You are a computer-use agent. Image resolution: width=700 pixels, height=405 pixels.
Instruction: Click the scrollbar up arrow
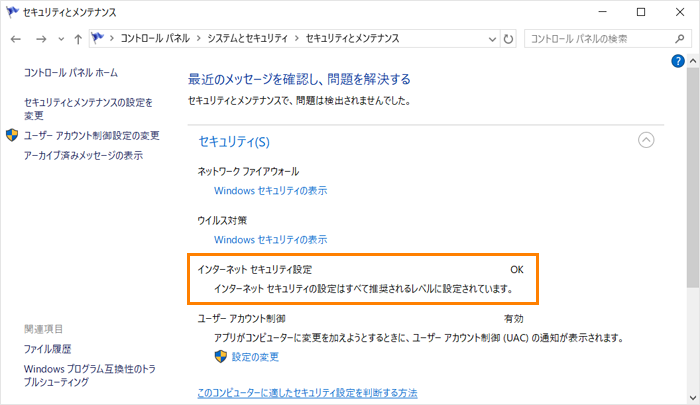(x=693, y=61)
